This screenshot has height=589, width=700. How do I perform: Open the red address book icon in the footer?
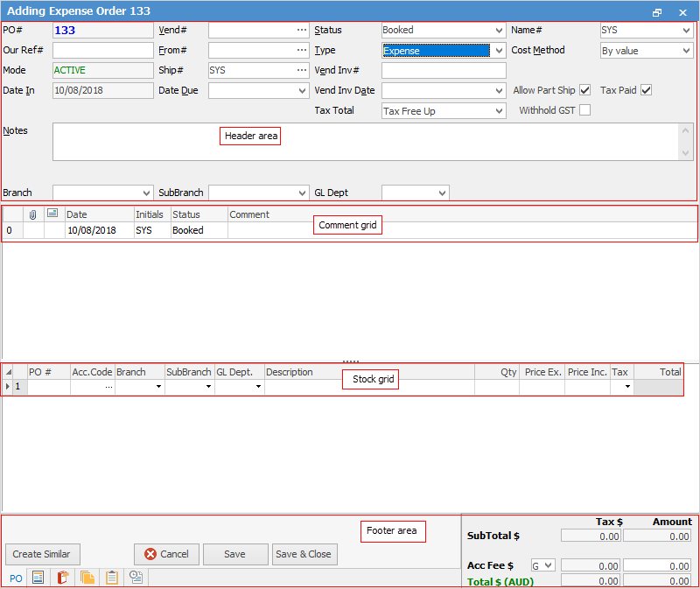62,578
